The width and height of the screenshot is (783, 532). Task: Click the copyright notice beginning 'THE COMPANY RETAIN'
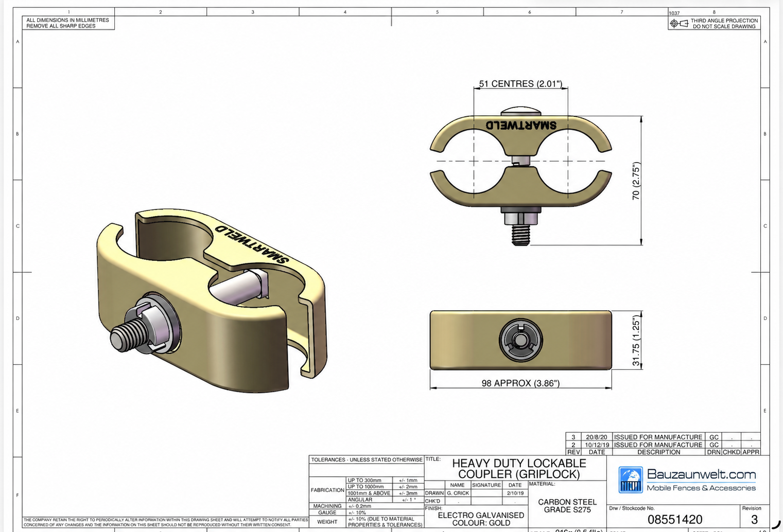(166, 522)
